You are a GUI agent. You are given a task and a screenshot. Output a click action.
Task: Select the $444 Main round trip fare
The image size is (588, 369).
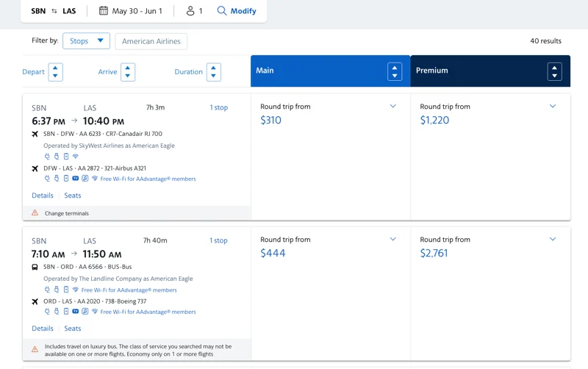[x=273, y=254]
